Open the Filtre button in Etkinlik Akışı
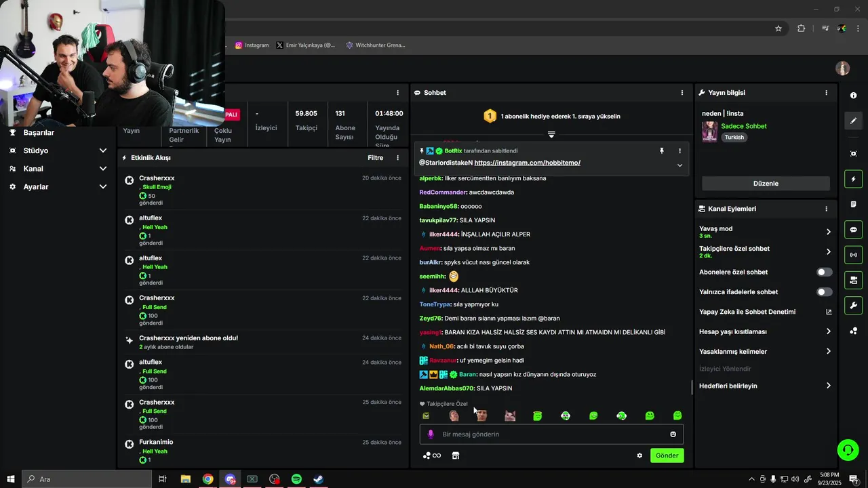 [376, 157]
